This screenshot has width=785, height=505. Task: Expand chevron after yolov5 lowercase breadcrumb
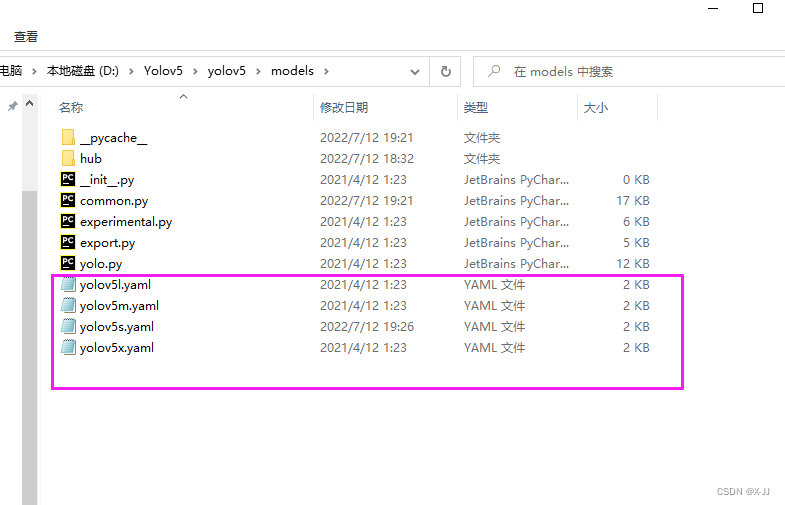258,72
